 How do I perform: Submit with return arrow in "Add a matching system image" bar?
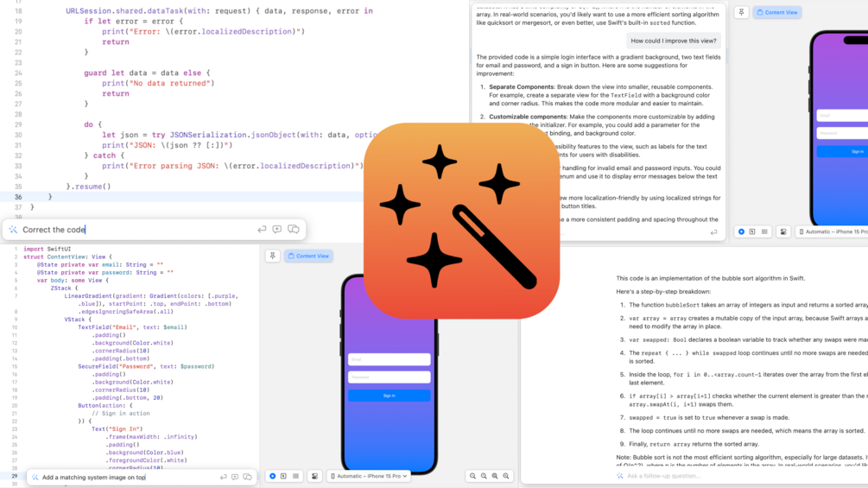click(x=223, y=477)
